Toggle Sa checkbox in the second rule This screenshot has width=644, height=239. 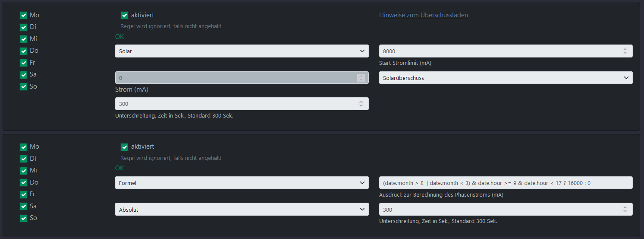[24, 206]
